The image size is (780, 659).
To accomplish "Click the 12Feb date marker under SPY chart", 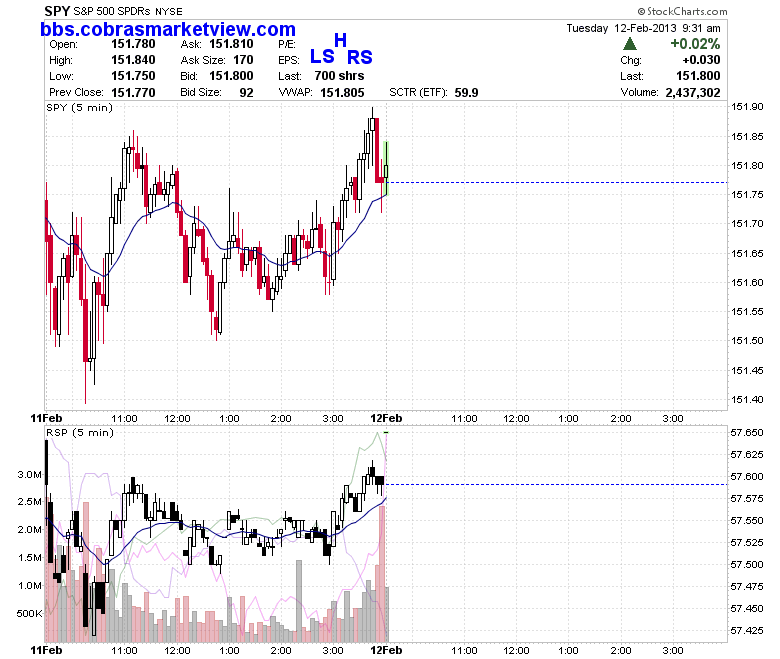I will coord(386,418).
